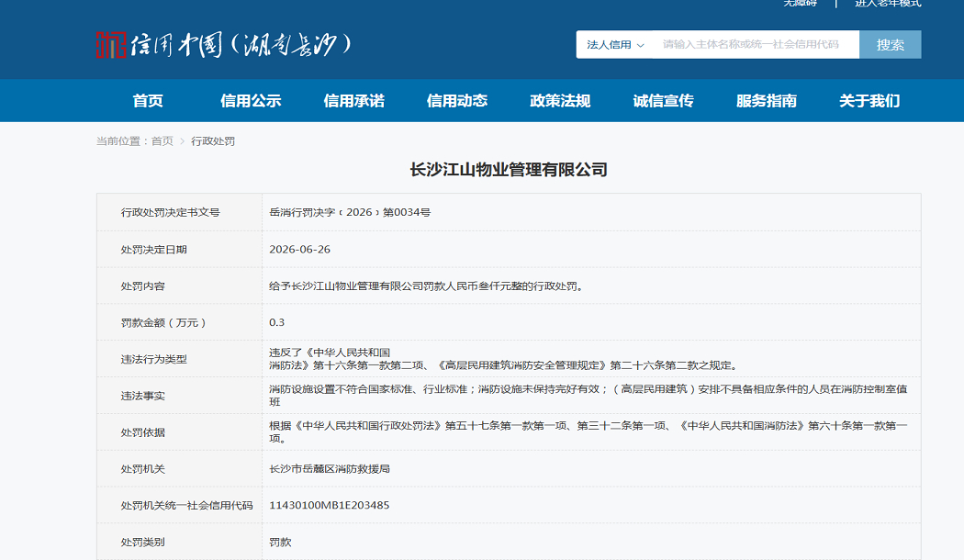Open the 信用动态 menu

click(457, 101)
